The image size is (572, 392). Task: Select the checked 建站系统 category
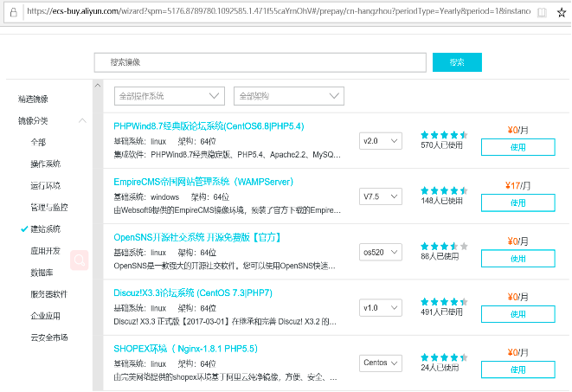pos(46,229)
